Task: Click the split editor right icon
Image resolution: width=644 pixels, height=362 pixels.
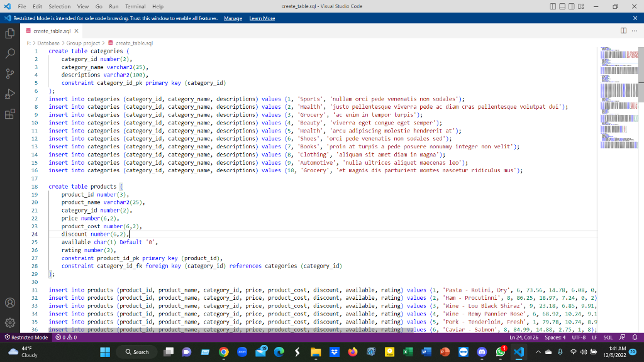Action: click(623, 31)
